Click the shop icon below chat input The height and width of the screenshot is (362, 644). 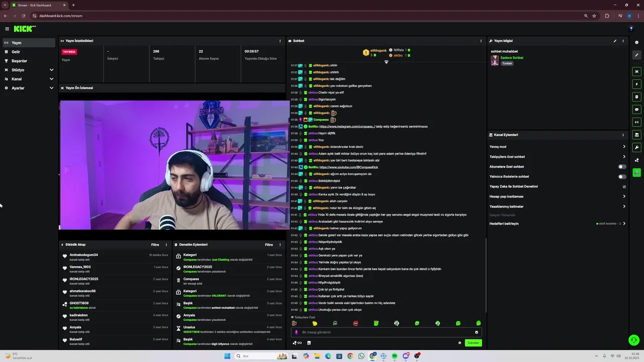pos(309,343)
